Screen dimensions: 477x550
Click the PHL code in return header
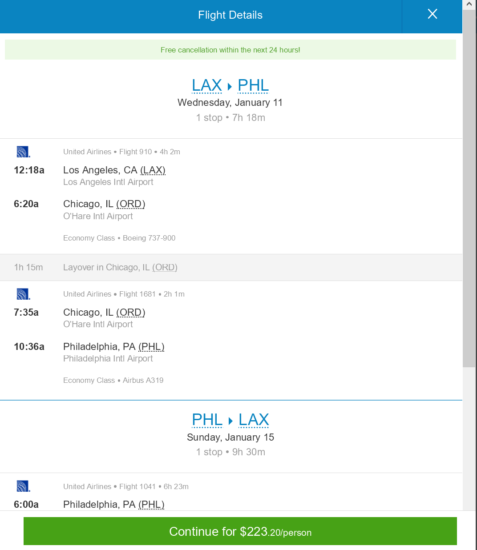point(207,420)
